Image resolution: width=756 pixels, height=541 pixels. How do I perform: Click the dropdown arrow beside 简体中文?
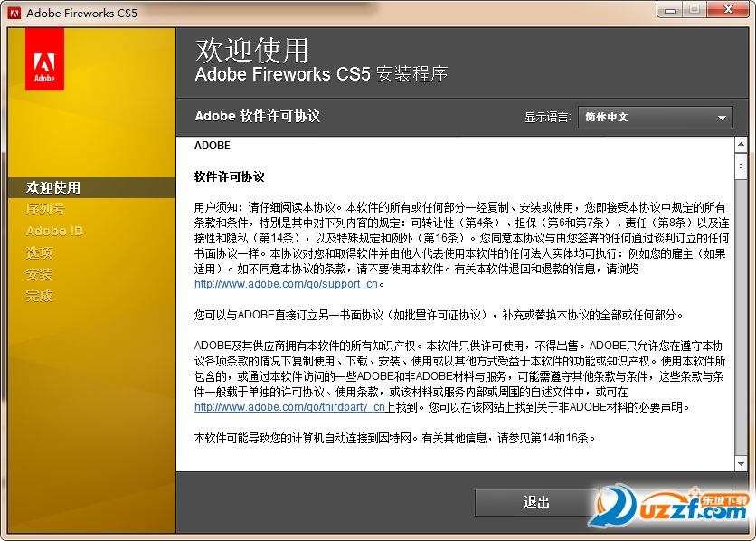pyautogui.click(x=722, y=118)
